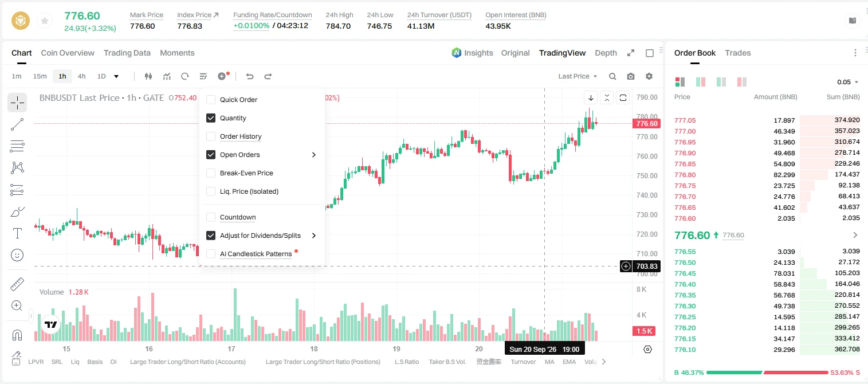Open the emoji sticker tool
Image resolution: width=868 pixels, height=384 pixels.
[17, 255]
